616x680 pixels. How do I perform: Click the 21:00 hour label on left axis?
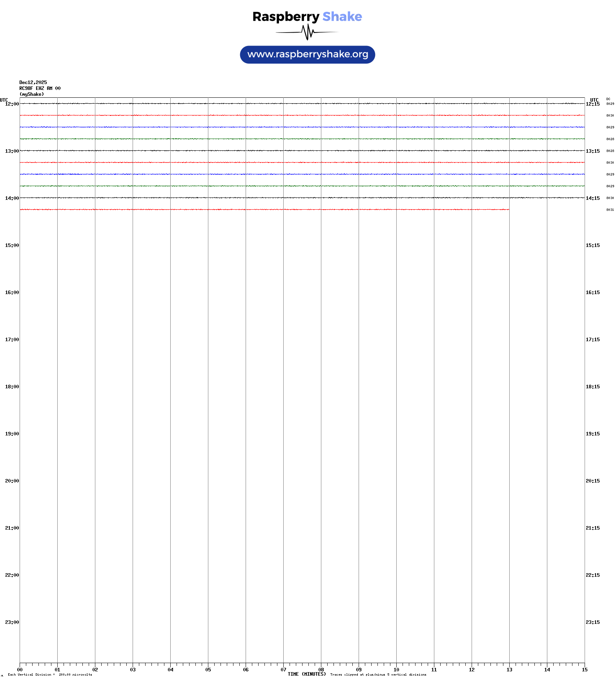click(x=12, y=528)
